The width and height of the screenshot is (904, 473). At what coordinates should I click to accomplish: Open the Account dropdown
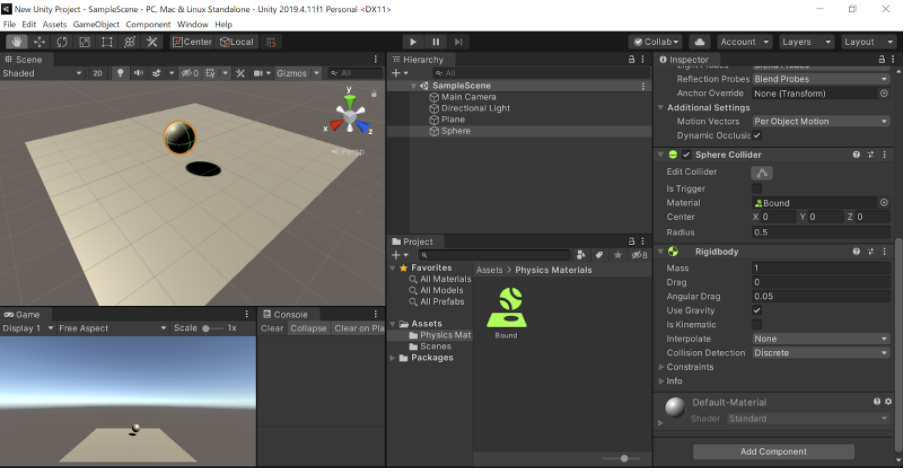pos(744,42)
